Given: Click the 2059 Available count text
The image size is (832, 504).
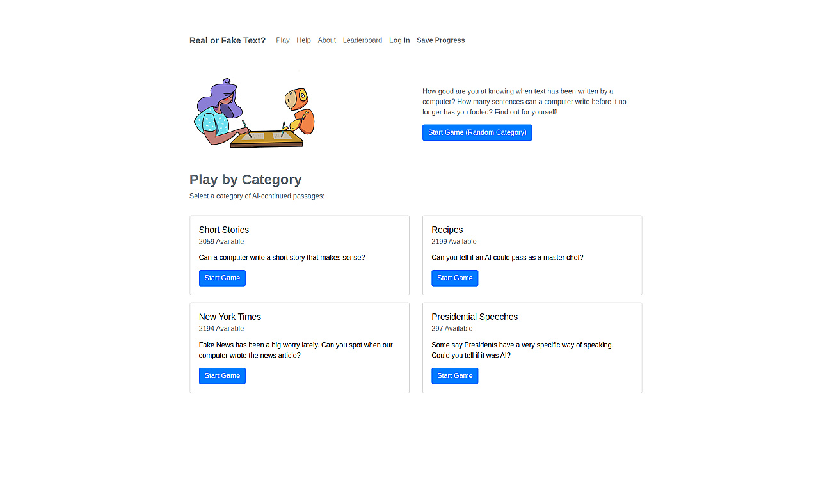Looking at the screenshot, I should (x=221, y=242).
